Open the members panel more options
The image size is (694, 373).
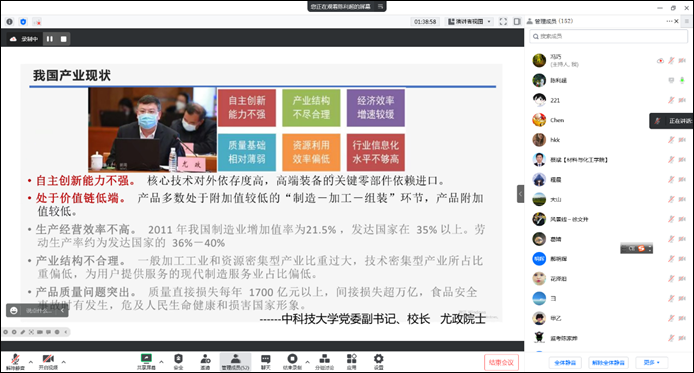pos(669,21)
